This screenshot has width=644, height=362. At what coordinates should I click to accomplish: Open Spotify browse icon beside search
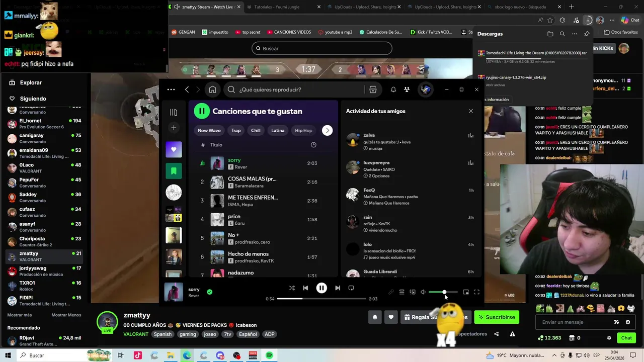(373, 89)
